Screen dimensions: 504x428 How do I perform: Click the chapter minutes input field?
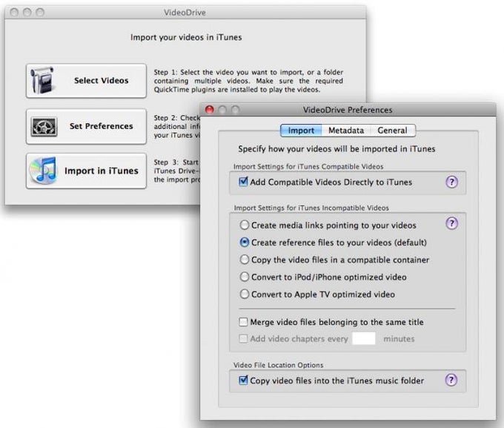[364, 338]
